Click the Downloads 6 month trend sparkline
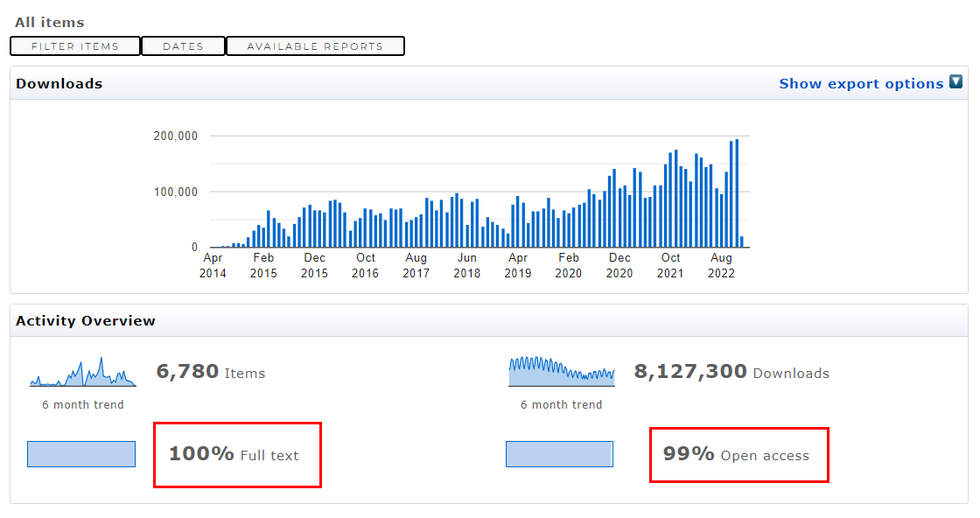Screen dimensions: 980x518 561,372
